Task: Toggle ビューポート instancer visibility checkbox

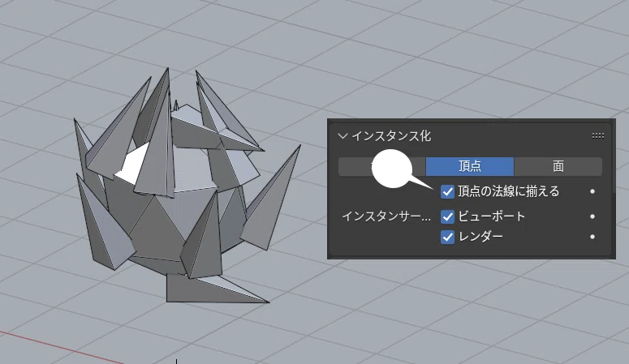Action: [x=447, y=216]
